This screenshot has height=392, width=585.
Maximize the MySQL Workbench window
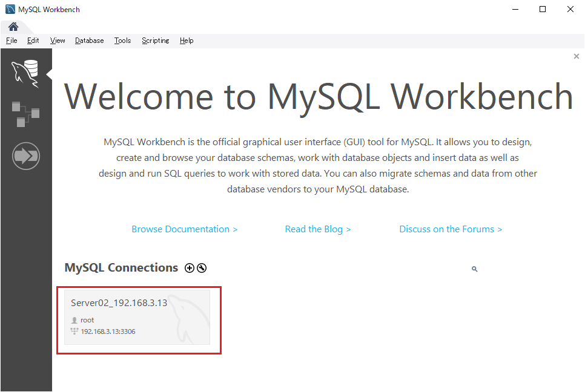(543, 9)
